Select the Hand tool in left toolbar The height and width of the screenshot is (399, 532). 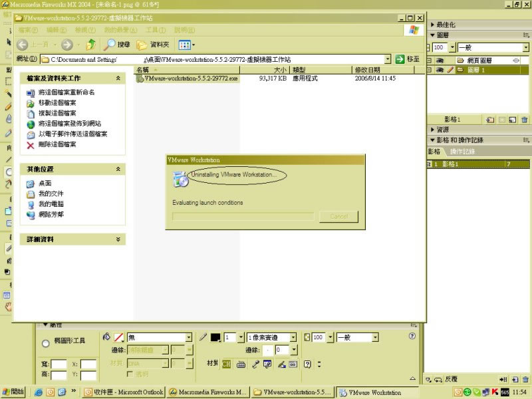[8, 307]
